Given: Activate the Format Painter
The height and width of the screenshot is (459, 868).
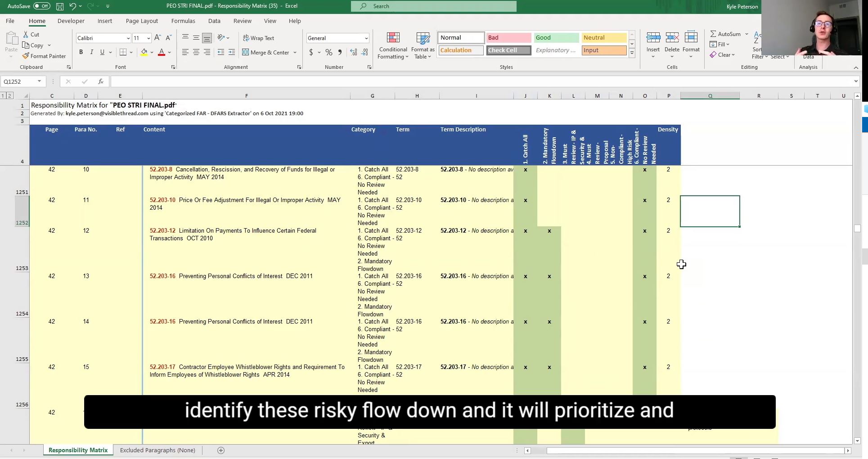Looking at the screenshot, I should coord(44,56).
